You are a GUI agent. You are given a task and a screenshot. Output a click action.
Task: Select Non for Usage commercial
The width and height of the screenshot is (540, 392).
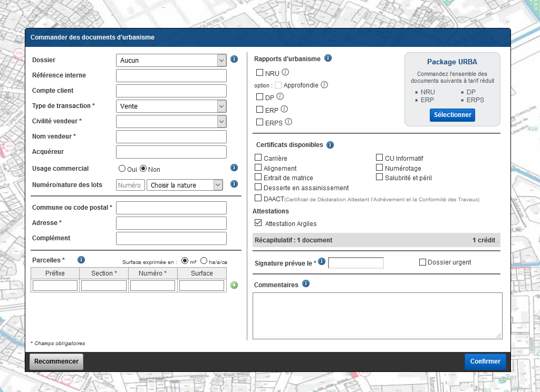[x=143, y=168]
